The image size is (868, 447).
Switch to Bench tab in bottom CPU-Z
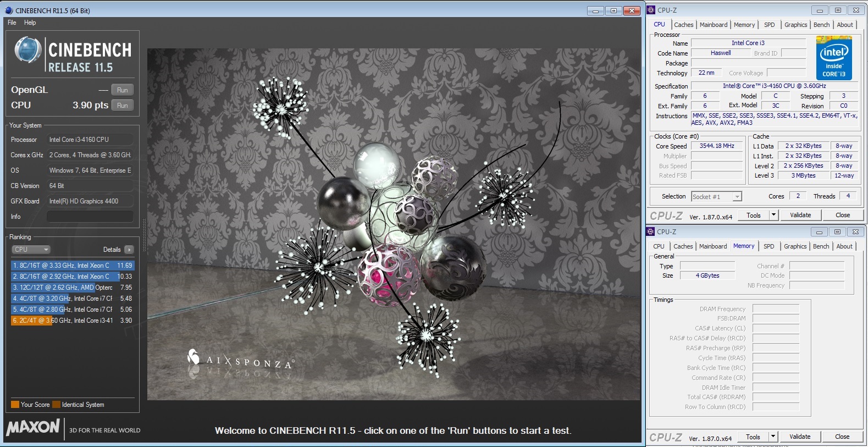point(821,246)
